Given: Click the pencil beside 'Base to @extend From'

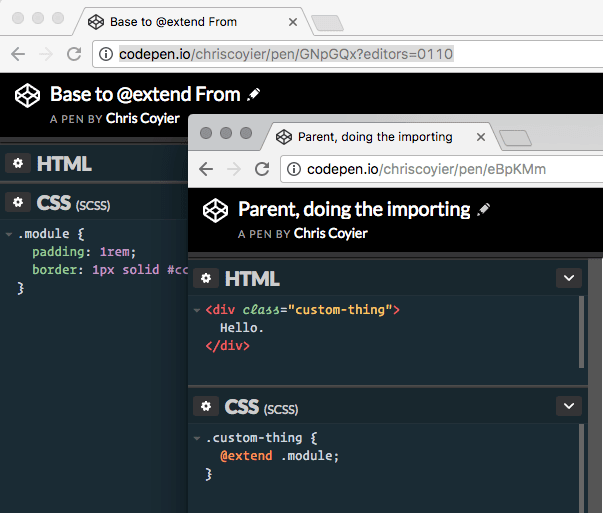Looking at the screenshot, I should point(254,94).
